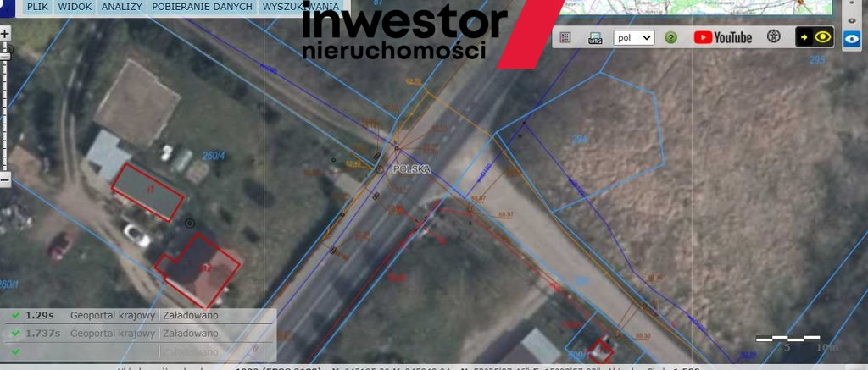Click the accessibility figure icon
Image resolution: width=868 pixels, height=370 pixels.
(773, 37)
